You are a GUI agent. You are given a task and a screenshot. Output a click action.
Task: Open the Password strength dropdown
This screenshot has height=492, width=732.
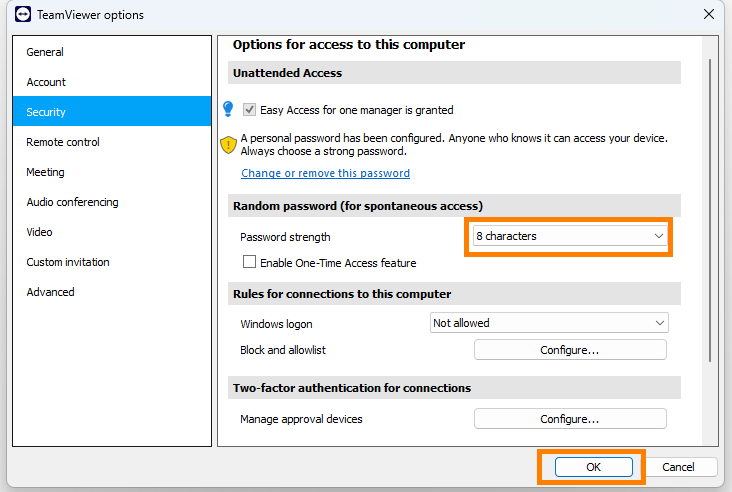pyautogui.click(x=570, y=236)
